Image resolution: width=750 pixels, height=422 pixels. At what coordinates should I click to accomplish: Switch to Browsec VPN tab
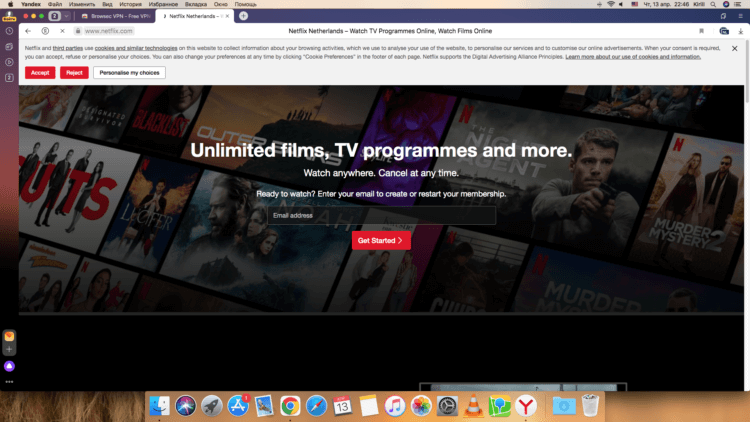[115, 16]
